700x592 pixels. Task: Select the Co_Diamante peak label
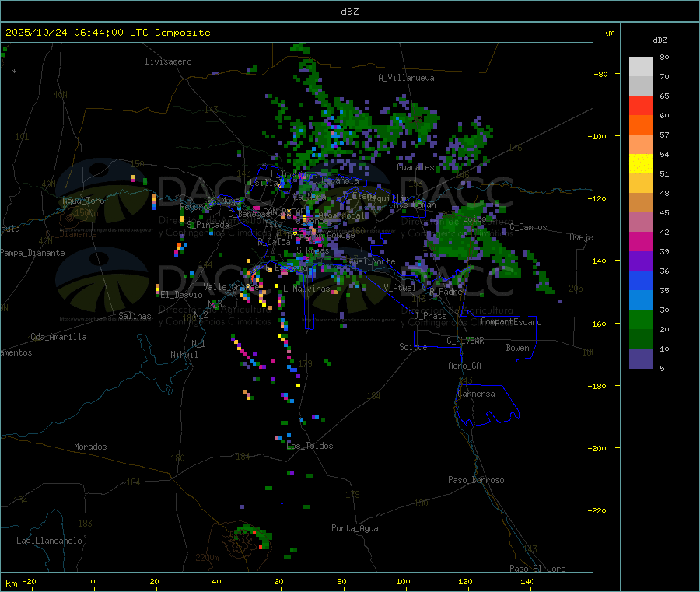point(71,234)
